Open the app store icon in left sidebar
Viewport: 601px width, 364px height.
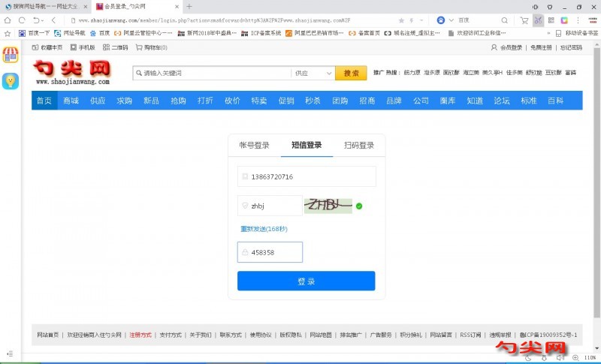[x=11, y=55]
